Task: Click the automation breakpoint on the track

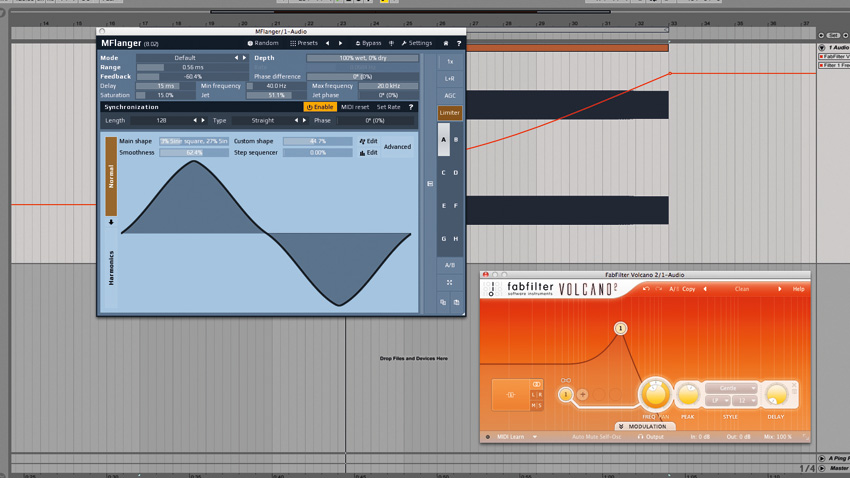Action: click(x=670, y=73)
